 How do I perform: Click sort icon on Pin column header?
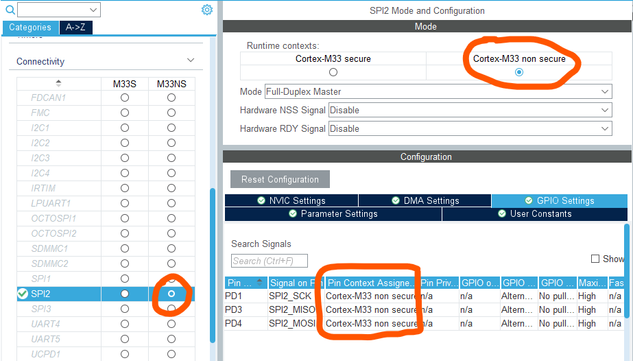point(259,282)
